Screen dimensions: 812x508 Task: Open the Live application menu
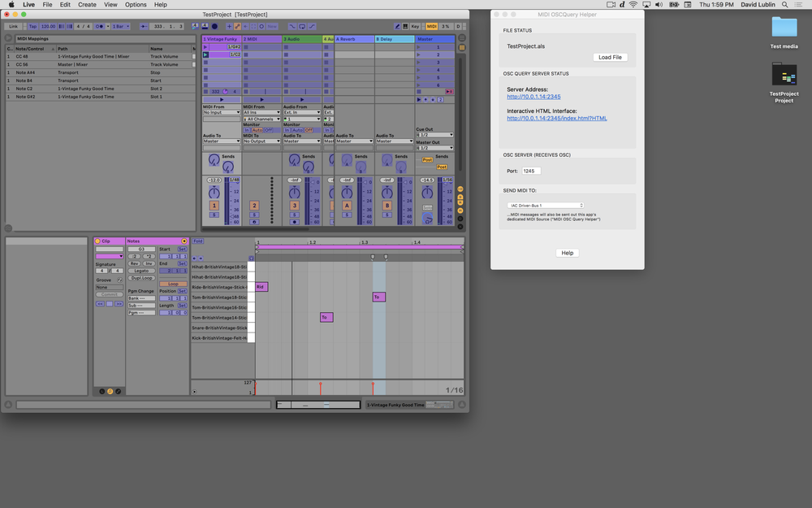point(28,5)
